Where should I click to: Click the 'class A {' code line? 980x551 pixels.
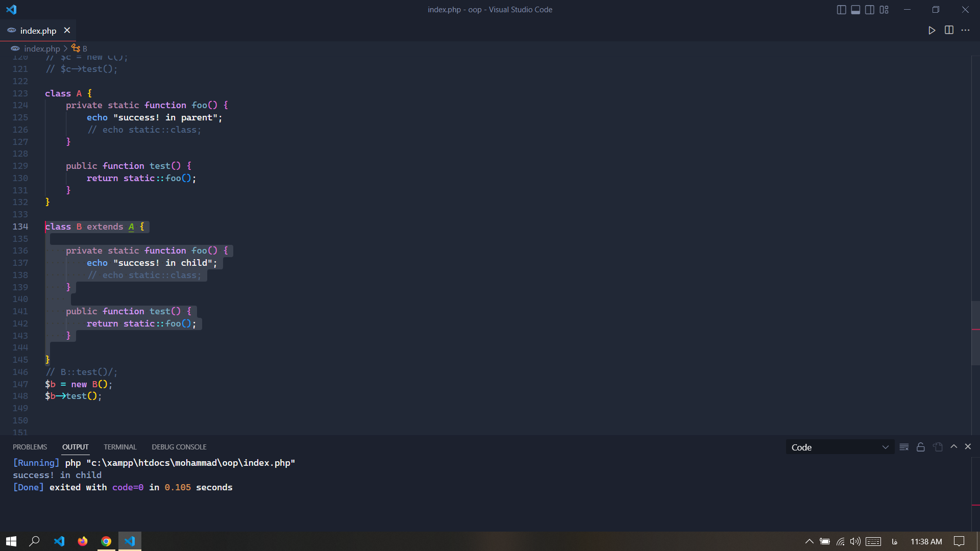(68, 93)
